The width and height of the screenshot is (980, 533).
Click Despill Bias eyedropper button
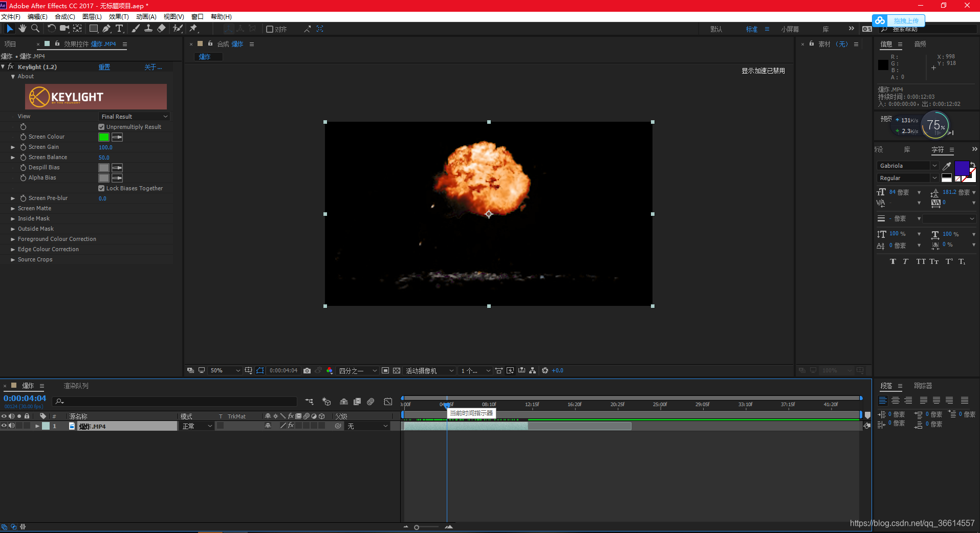coord(117,168)
